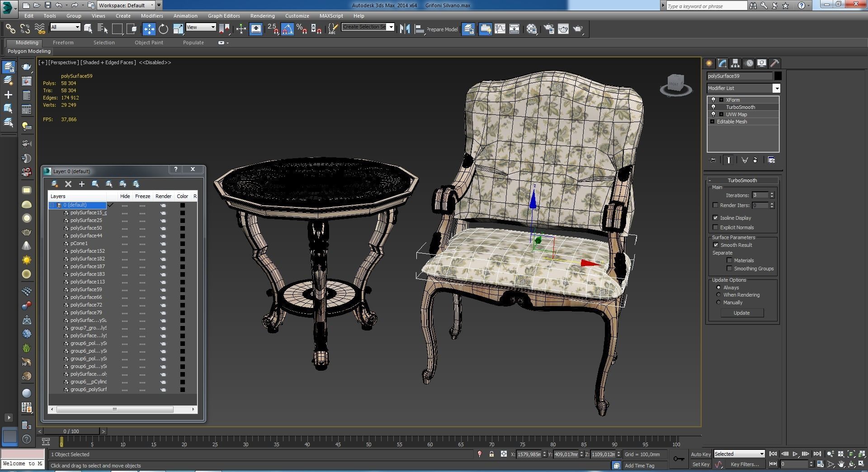Open the Rendering menu

[262, 16]
